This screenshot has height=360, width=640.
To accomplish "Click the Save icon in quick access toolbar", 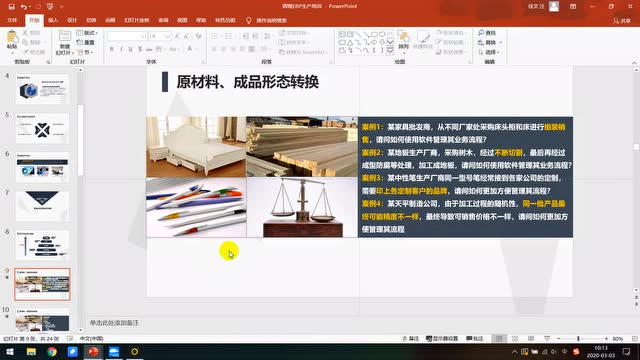I will tap(11, 7).
